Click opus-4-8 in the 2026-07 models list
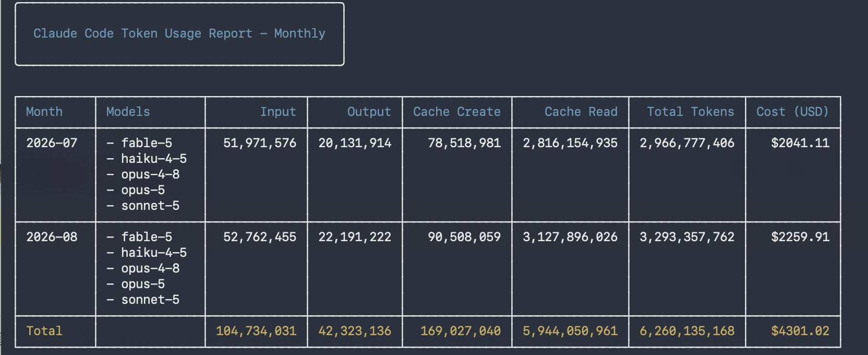Viewport: 868px width, 355px height. point(150,174)
